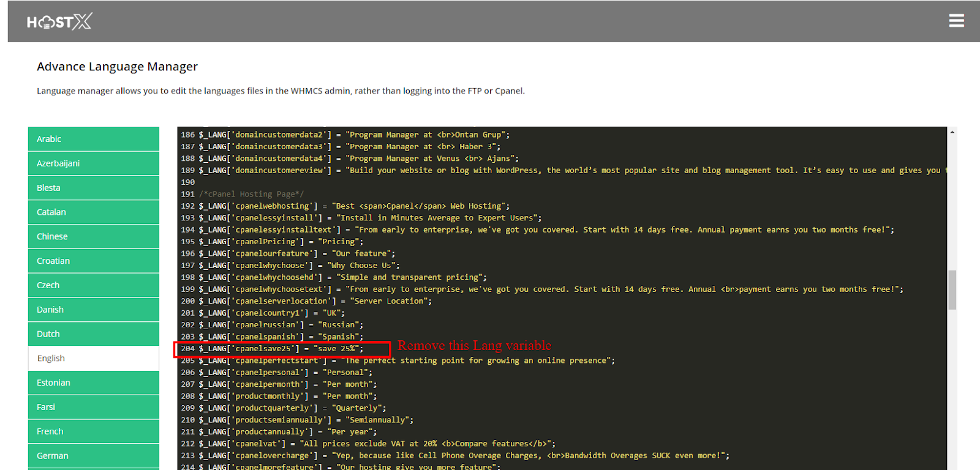Select Croatian language tab
Screen dimensions: 980x470
(x=94, y=261)
